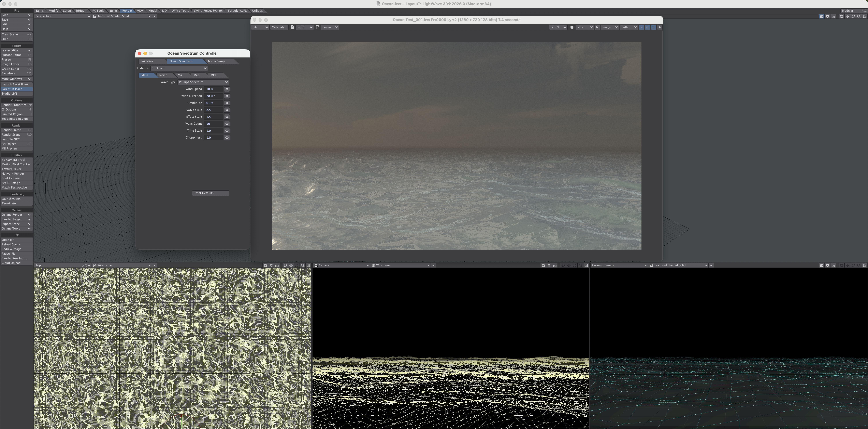The width and height of the screenshot is (868, 429).
Task: Toggle green channel G button
Action: pos(647,27)
